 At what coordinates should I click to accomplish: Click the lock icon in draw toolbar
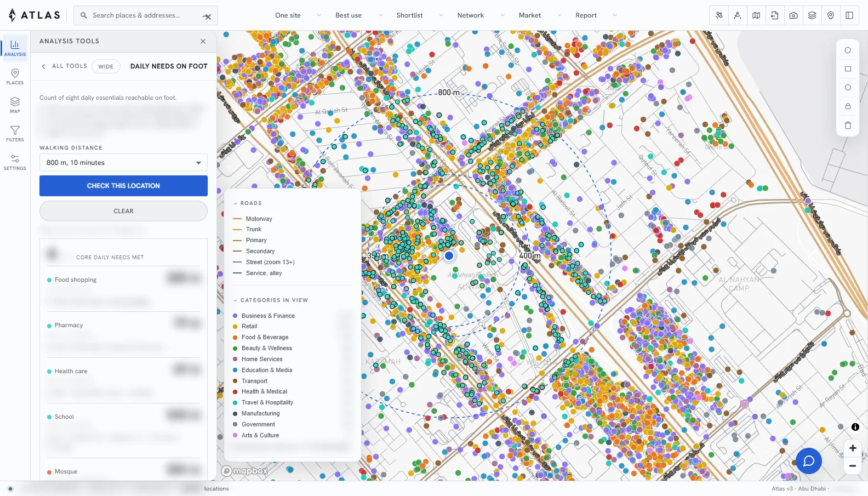click(x=848, y=106)
